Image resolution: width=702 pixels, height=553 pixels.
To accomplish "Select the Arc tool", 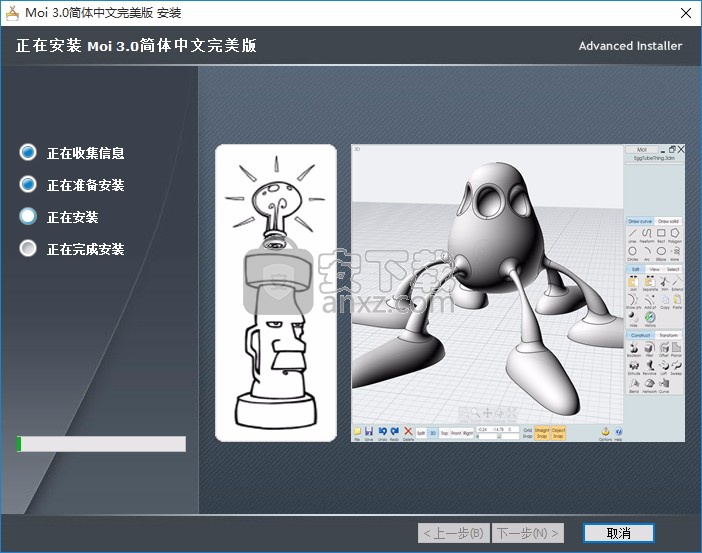I will tap(647, 251).
